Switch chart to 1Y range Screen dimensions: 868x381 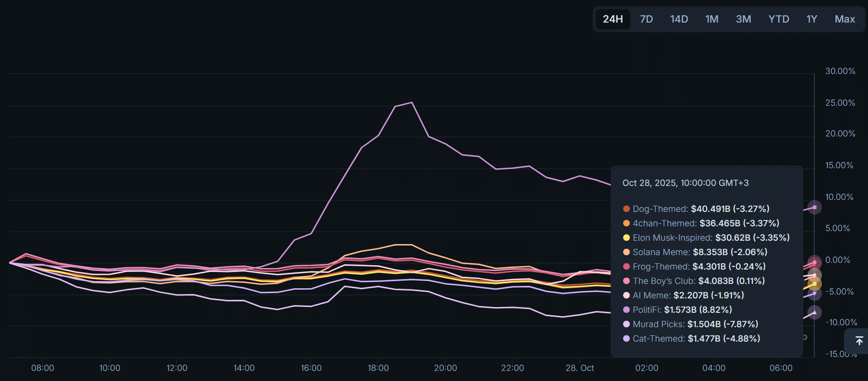click(x=811, y=19)
